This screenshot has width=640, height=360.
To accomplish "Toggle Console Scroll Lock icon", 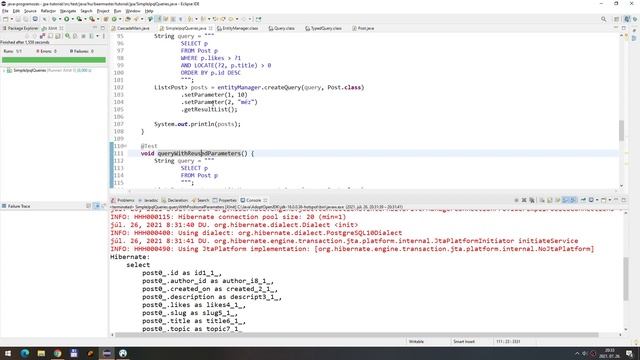I will [x=550, y=200].
